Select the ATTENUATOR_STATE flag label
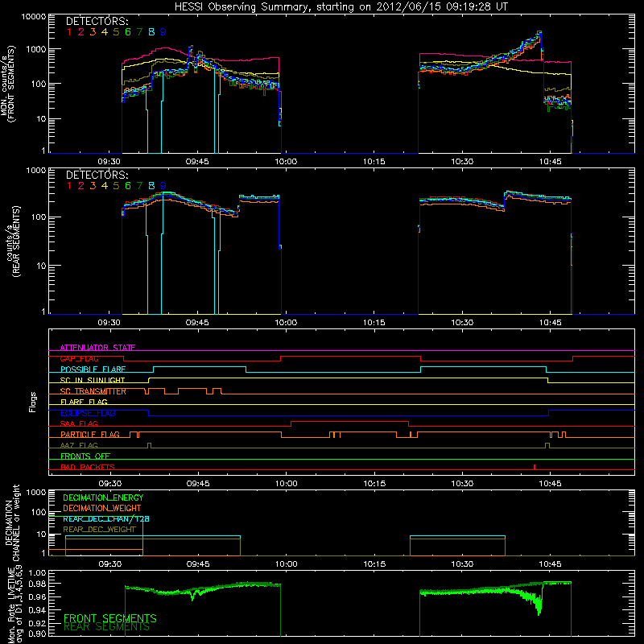Screen dimensions: 644x644 point(97,348)
